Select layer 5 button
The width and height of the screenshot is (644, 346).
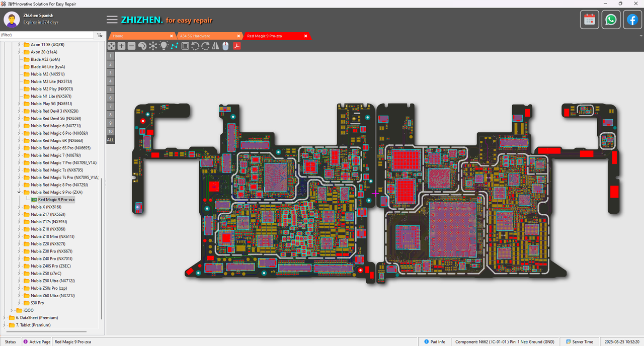click(111, 90)
